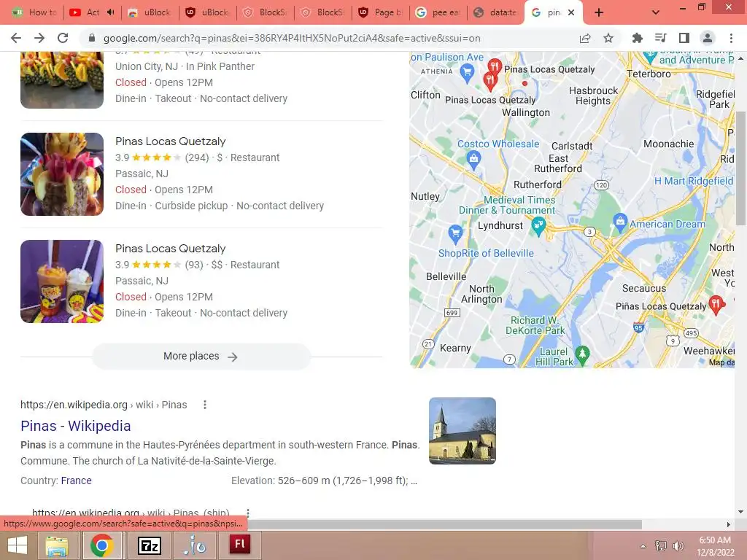Click the horizontal scrollbar right arrow
Viewport: 747px width, 560px height.
729,524
